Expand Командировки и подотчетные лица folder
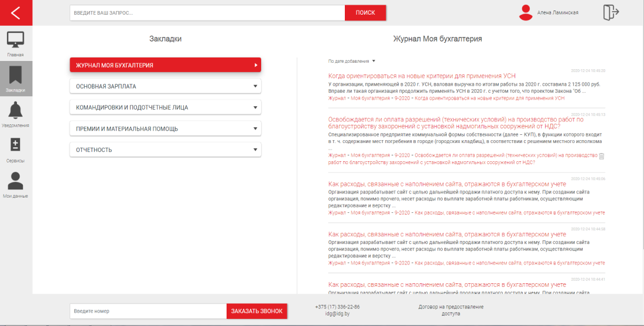644x326 pixels. tap(165, 107)
